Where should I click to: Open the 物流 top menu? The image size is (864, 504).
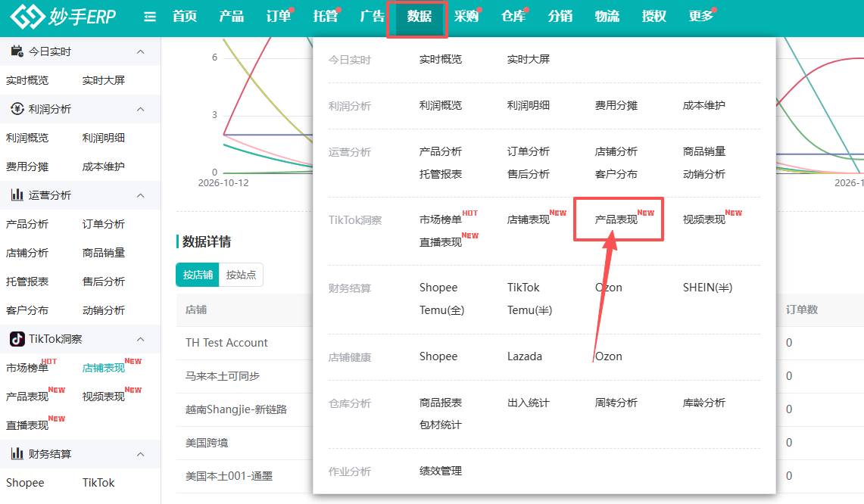coord(607,17)
